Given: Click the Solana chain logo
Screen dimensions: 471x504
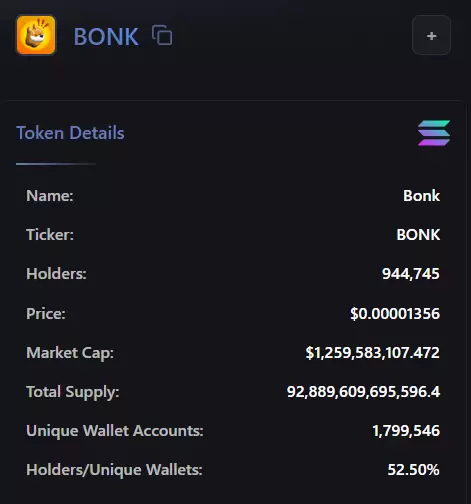Looking at the screenshot, I should [434, 133].
